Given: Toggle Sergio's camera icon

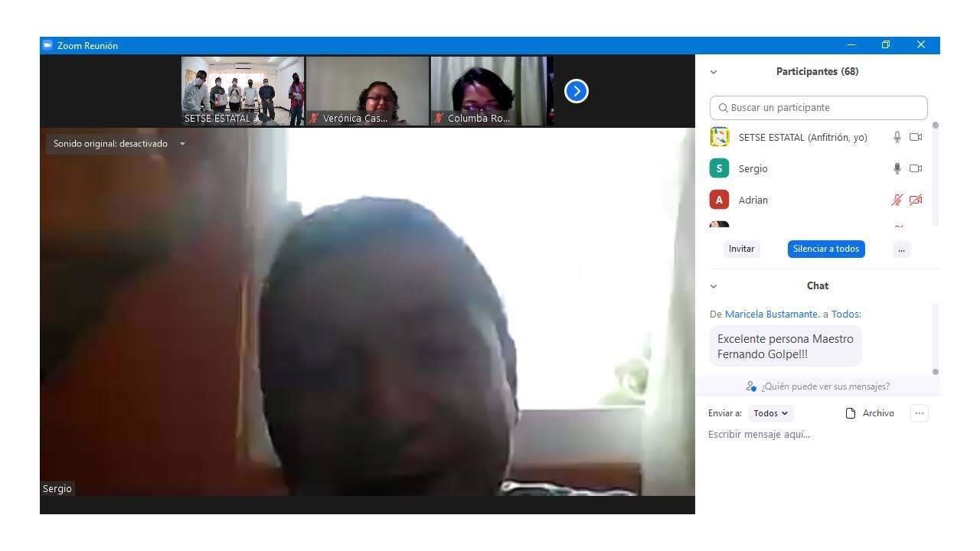Looking at the screenshot, I should (x=916, y=168).
